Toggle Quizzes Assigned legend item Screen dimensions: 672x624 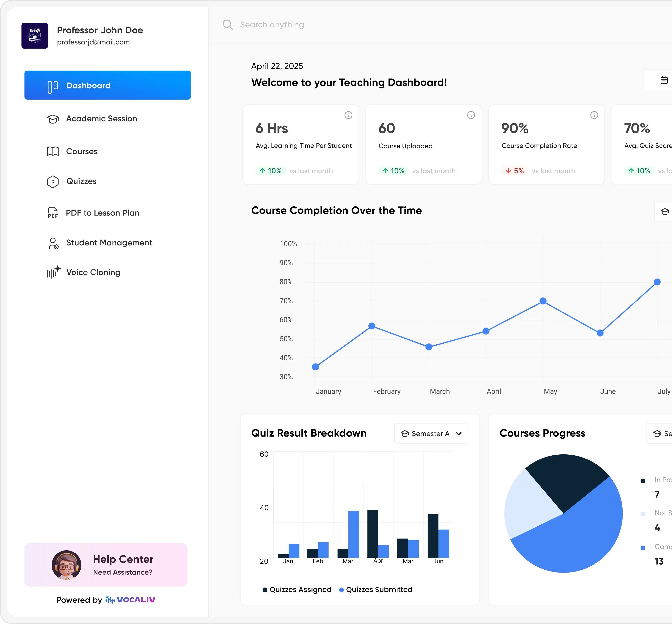[297, 589]
